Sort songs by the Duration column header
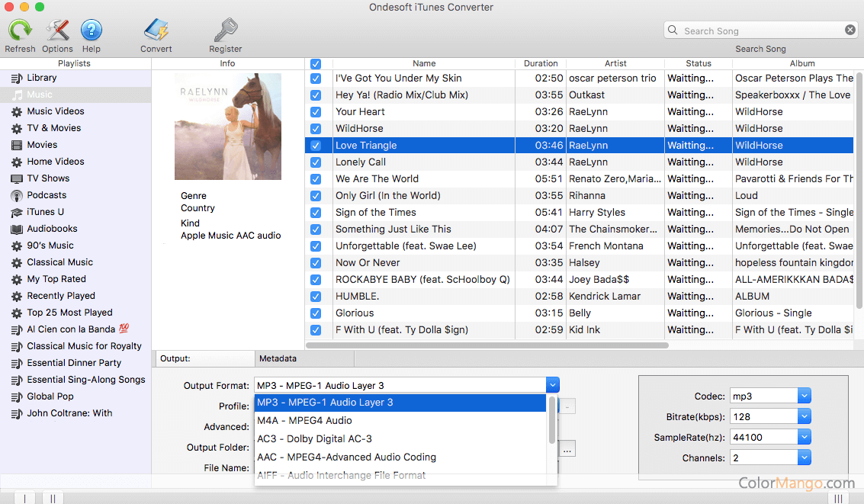Screen dimensions: 864x504 point(541,63)
